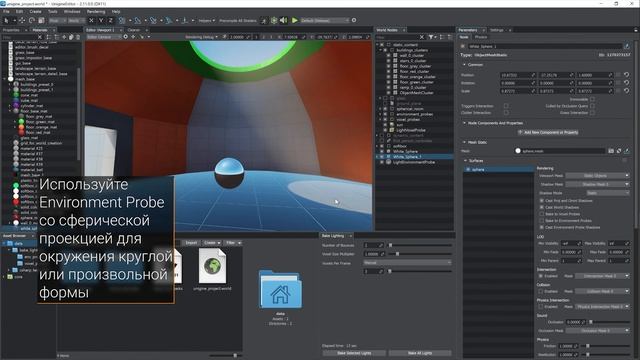Screen dimensions: 640x360
Task: Toggle the speaker sound icon in toolbar
Action: (284, 20)
